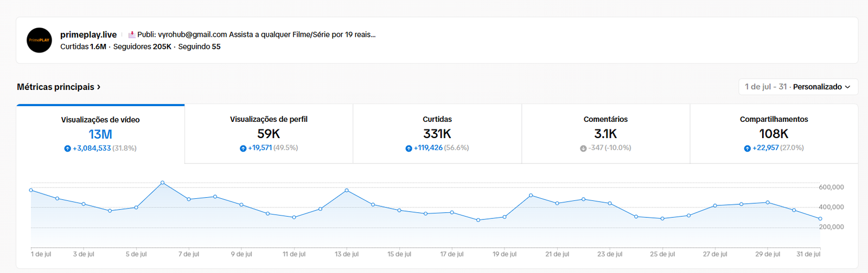Click the up arrow icon beside +19,571

click(243, 148)
